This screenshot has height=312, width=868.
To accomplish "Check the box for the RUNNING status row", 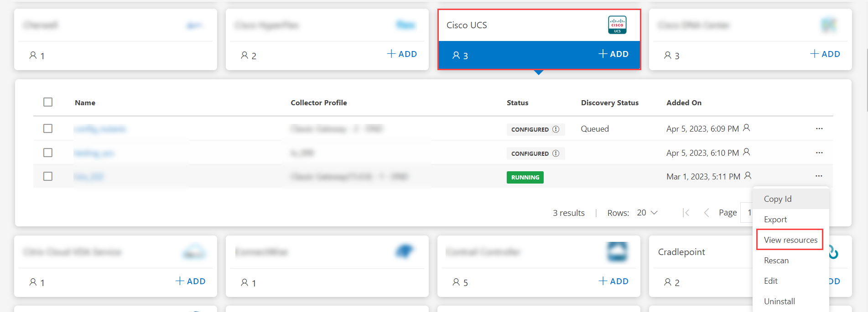I will coord(48,176).
